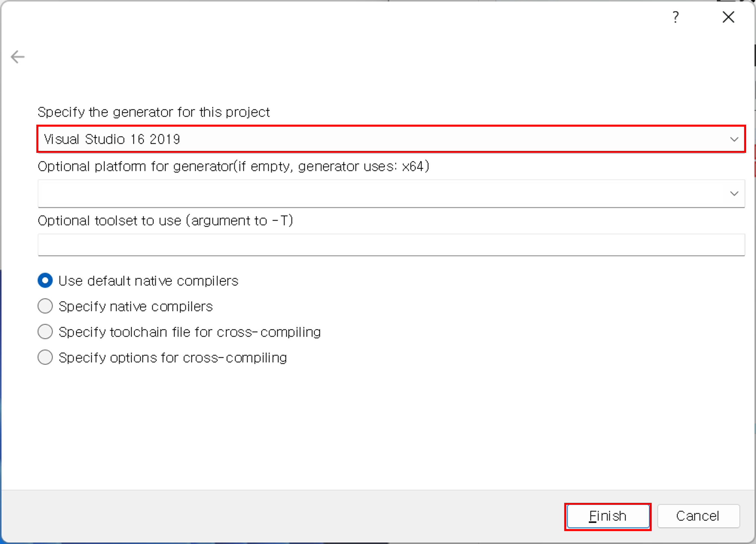The height and width of the screenshot is (544, 756).
Task: Click the cross-compiling toolchain file label
Action: [190, 332]
